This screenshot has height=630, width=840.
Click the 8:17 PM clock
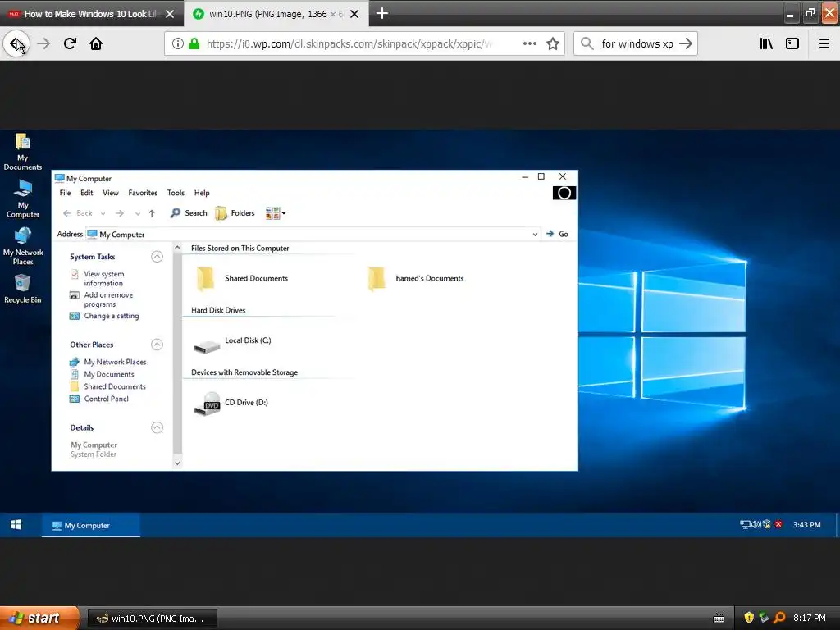click(810, 618)
